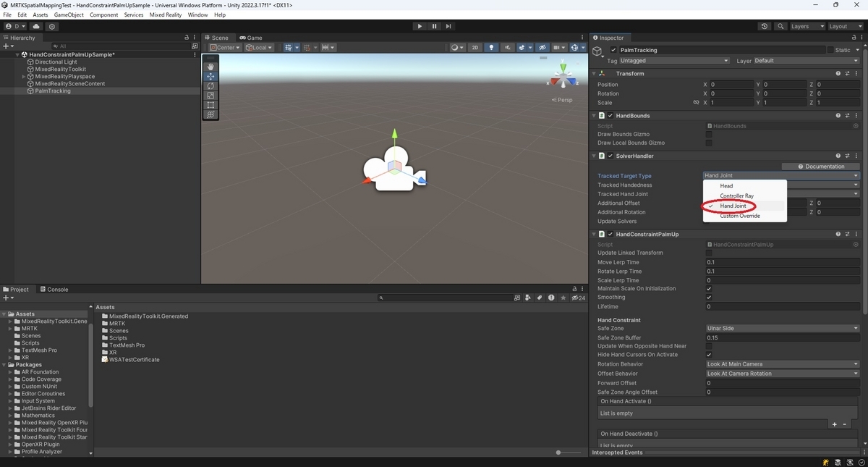Enable Draw Bounds Gizmo checkbox
The height and width of the screenshot is (467, 868).
tap(709, 134)
